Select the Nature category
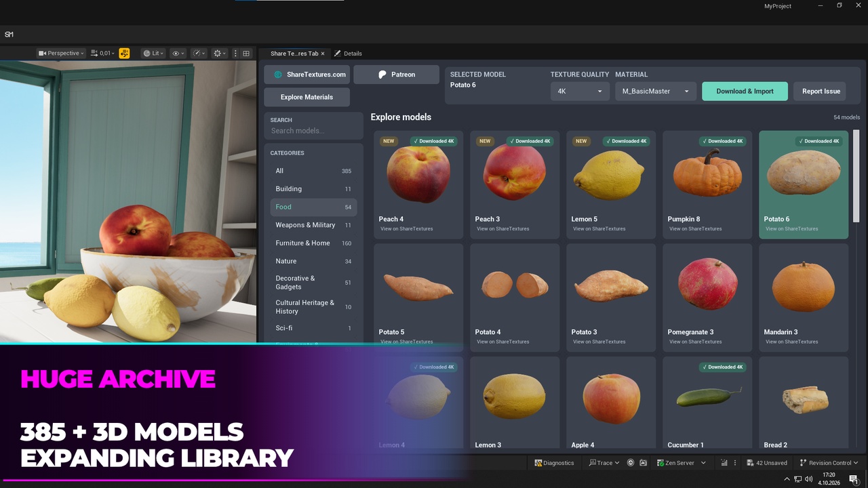868x488 pixels. [313, 261]
